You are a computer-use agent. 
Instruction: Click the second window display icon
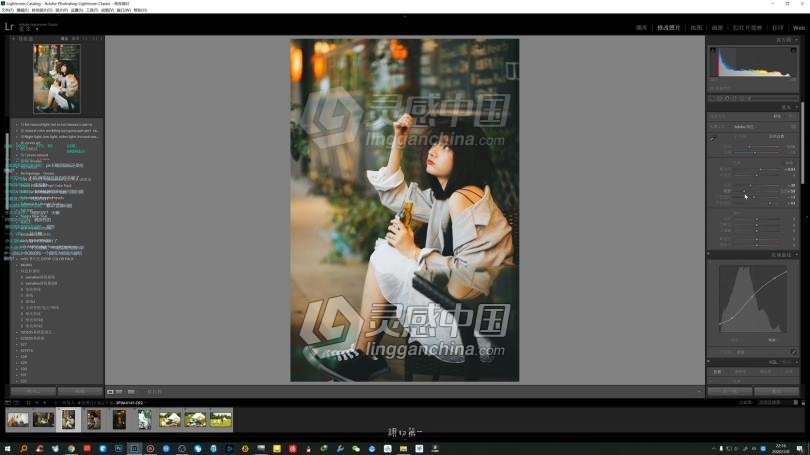[17, 403]
